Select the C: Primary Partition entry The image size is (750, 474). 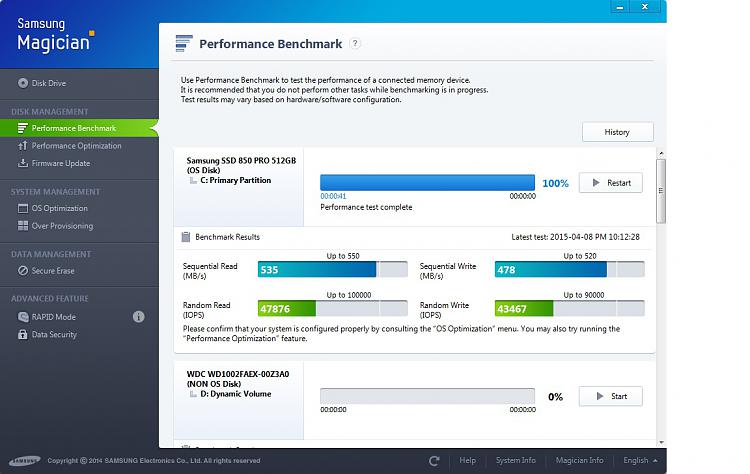click(x=235, y=180)
